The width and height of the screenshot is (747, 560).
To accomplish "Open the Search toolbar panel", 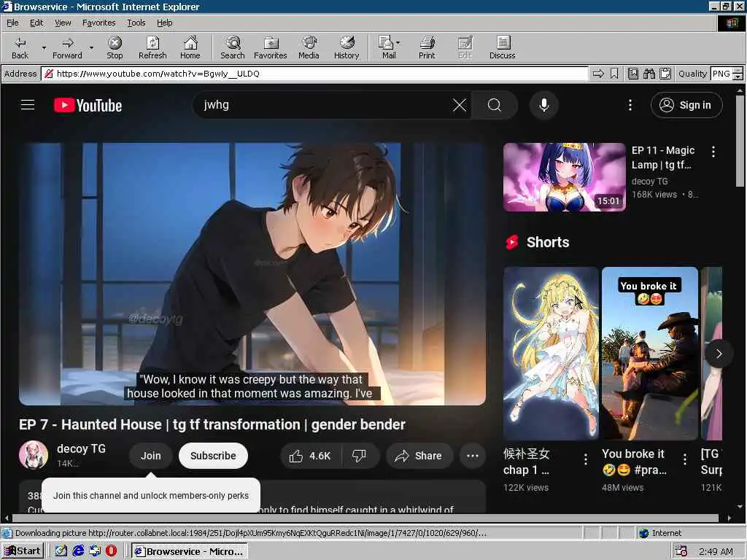I will point(233,47).
